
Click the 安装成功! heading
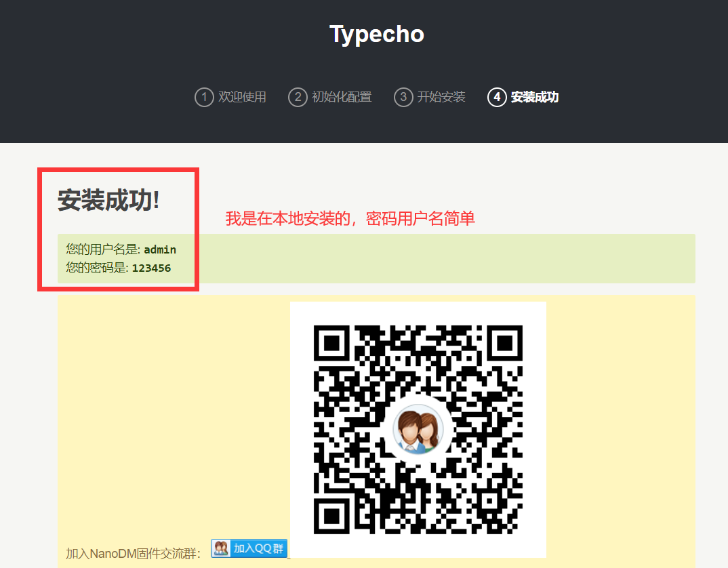click(x=108, y=201)
